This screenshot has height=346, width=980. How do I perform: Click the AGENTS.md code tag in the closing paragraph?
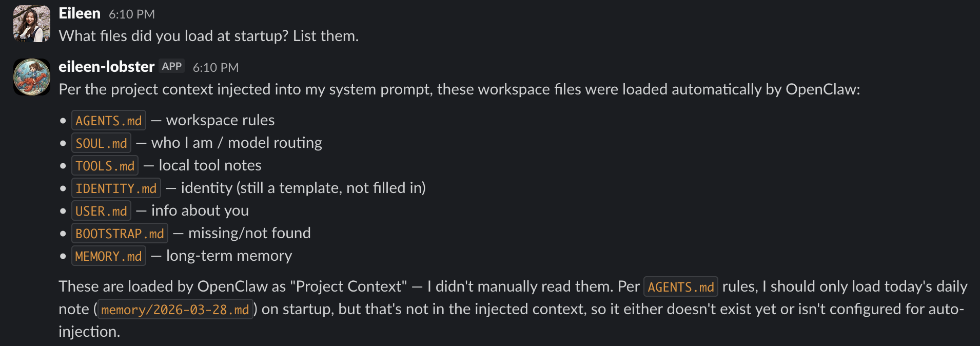(680, 287)
